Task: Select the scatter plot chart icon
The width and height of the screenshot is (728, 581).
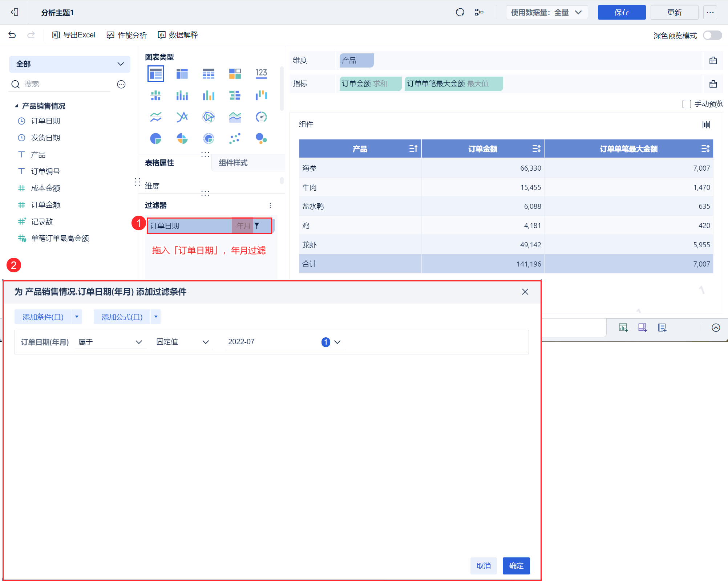Action: 235,138
